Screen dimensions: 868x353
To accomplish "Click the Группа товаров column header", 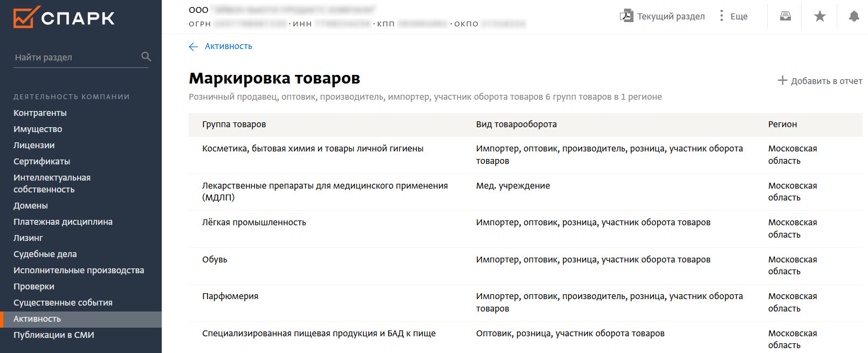I will pos(234,124).
